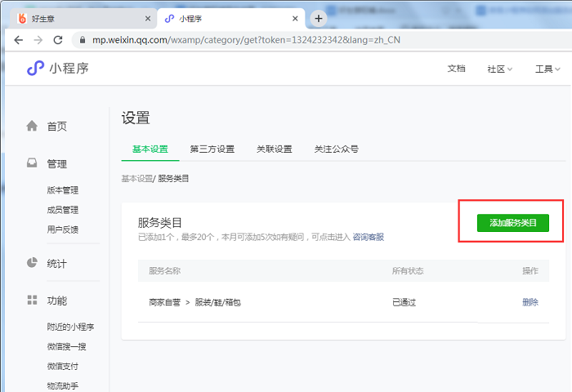Open 物流助手 in sidebar
Screen dimensions: 572x392
pos(63,385)
